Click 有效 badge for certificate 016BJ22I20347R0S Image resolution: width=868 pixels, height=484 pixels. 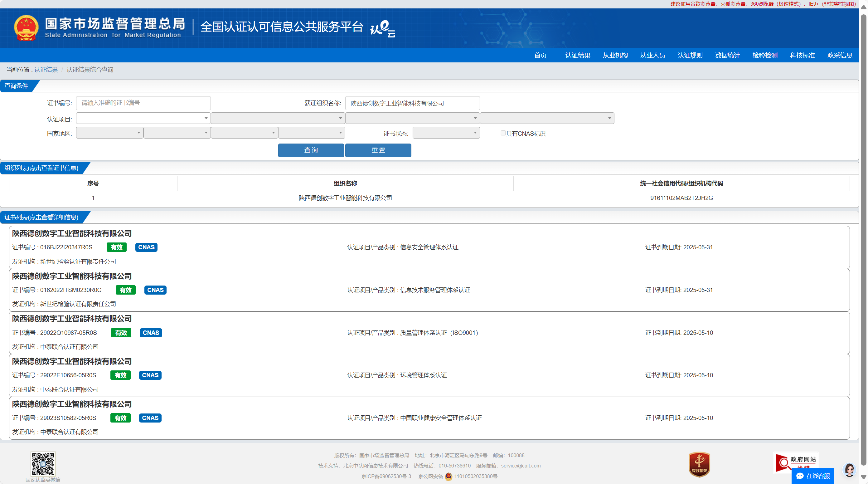(117, 247)
